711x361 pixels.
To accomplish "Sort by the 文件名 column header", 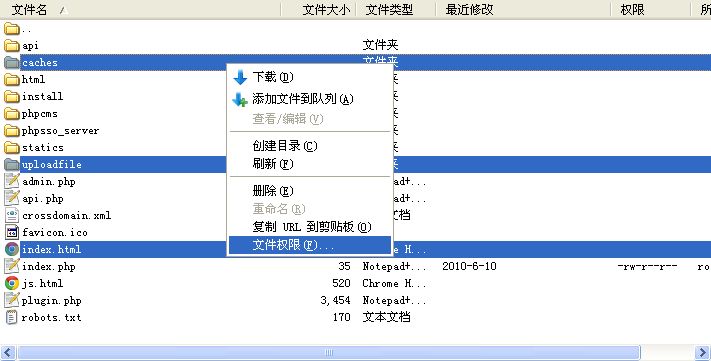I will click(141, 10).
